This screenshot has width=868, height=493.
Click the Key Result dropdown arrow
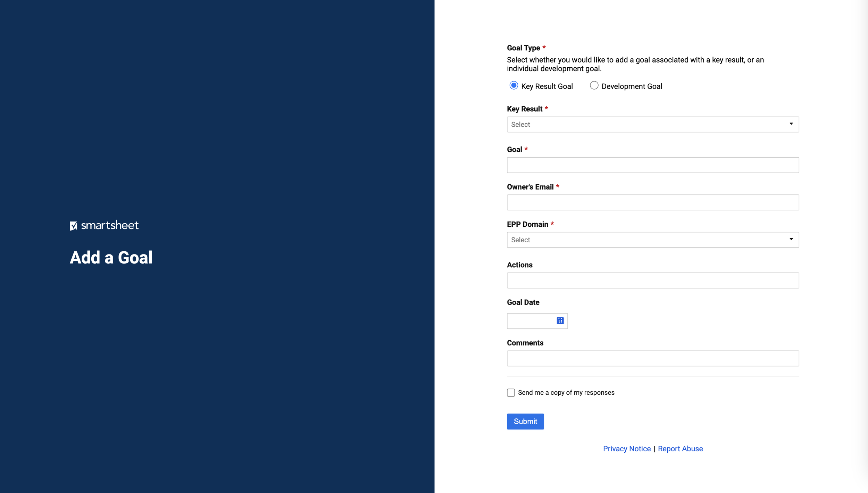click(x=791, y=124)
